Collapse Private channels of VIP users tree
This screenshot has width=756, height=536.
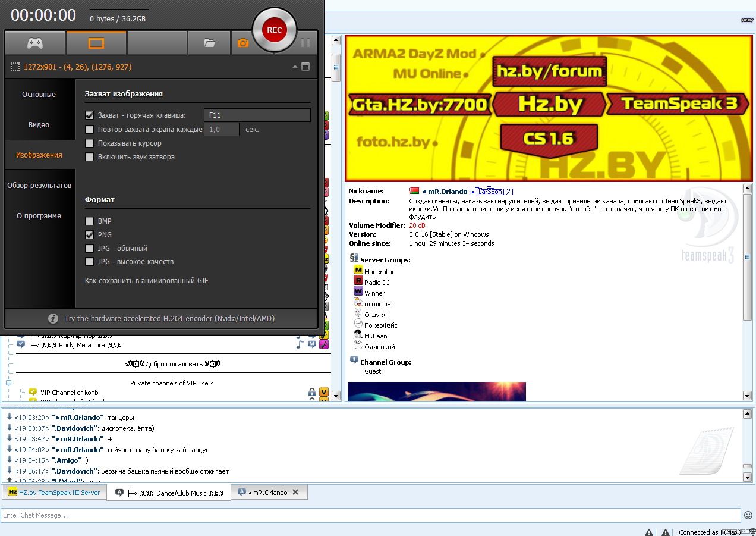coord(9,383)
